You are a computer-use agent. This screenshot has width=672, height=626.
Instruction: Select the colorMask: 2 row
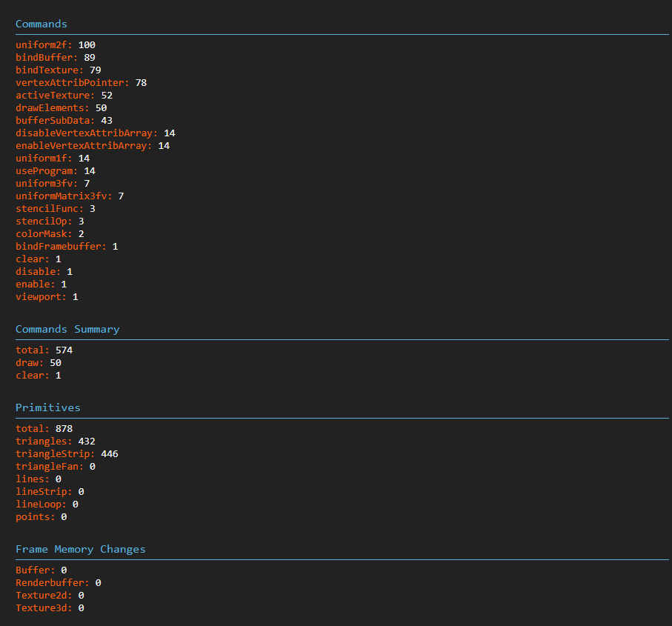tap(50, 234)
